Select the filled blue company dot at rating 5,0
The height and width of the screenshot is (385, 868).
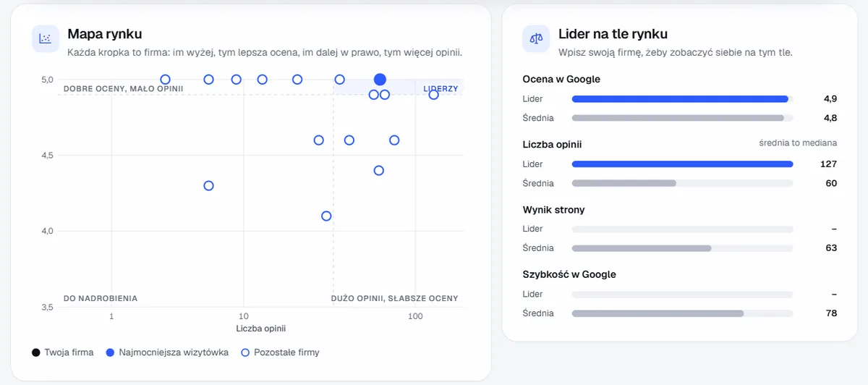380,80
